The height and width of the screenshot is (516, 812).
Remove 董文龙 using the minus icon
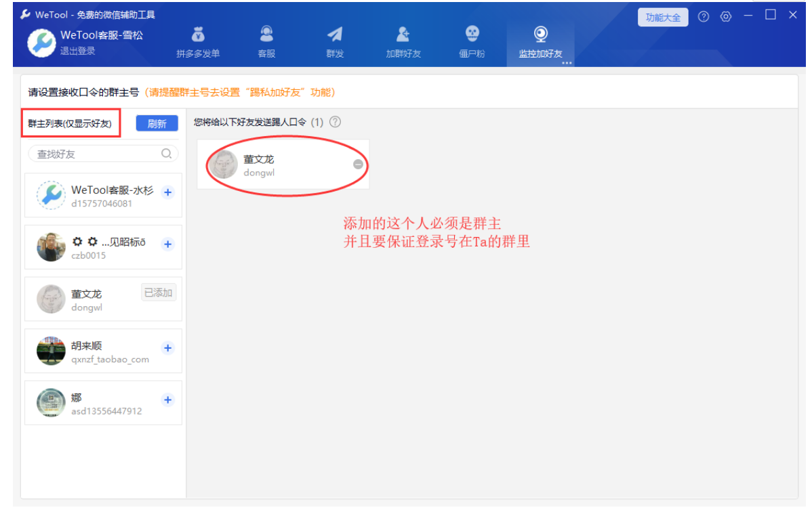(x=358, y=164)
